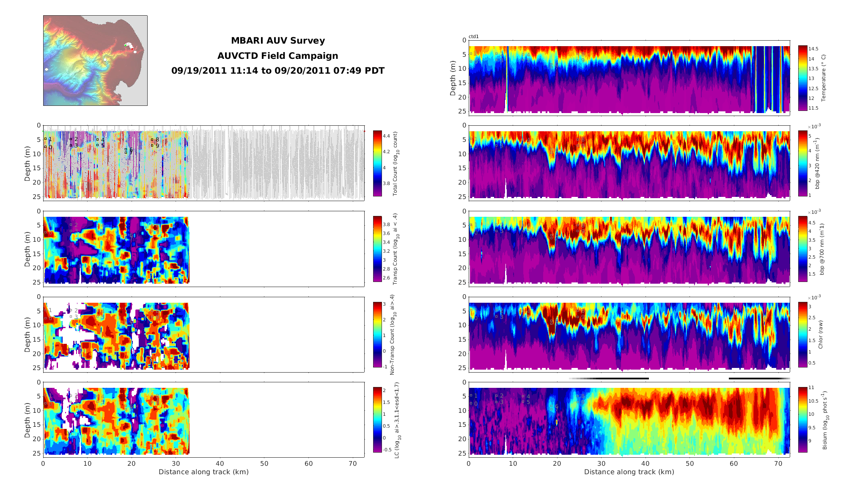The image size is (868, 503).
Task: Click sample marker 4 in Biolum plot
Action: point(523,396)
